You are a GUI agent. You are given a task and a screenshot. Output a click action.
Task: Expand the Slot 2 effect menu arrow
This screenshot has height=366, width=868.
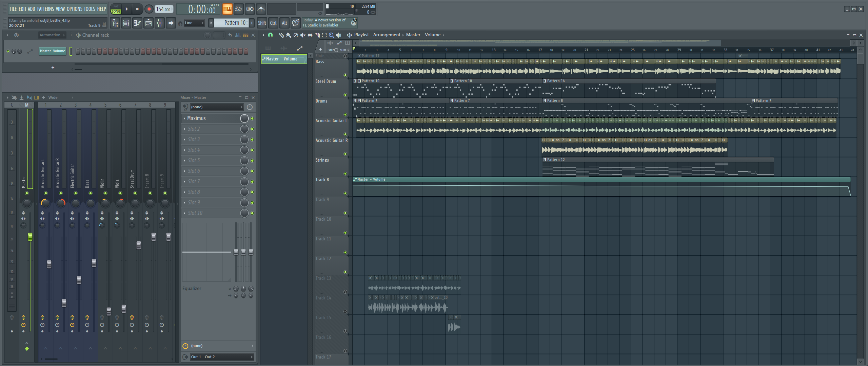click(184, 129)
